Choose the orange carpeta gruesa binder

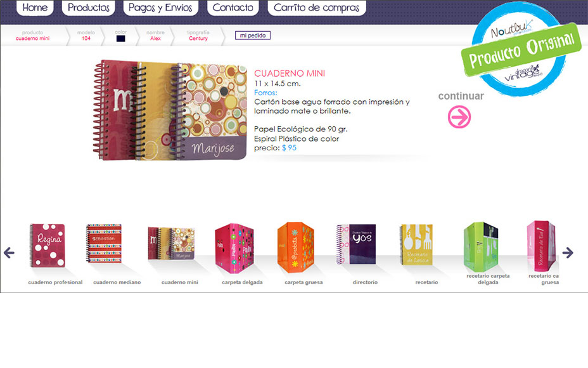coord(296,247)
